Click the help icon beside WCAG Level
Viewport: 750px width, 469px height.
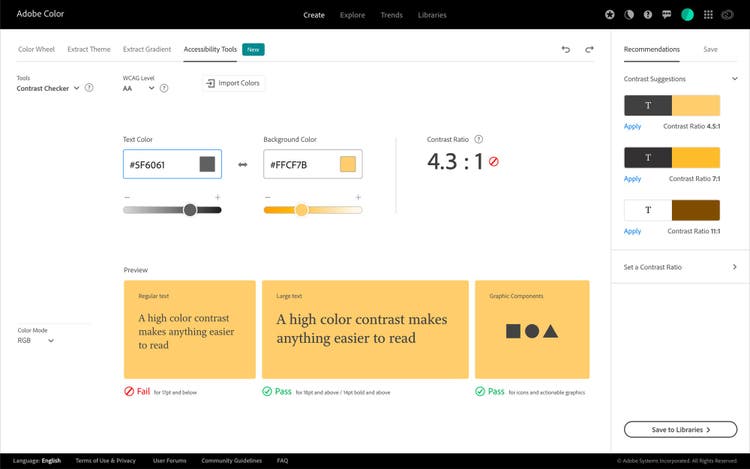point(164,88)
